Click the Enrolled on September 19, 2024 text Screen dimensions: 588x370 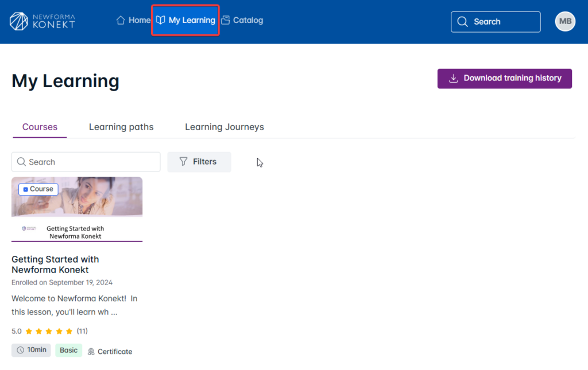point(62,282)
